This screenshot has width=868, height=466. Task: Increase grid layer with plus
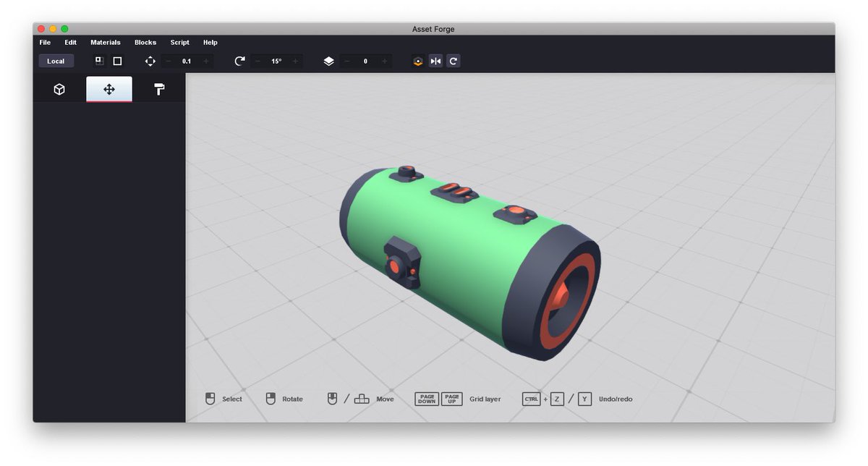coord(384,62)
